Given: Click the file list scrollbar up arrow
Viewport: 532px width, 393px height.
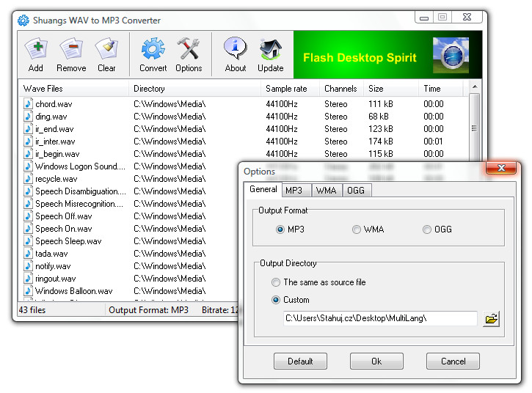Looking at the screenshot, I should 475,87.
